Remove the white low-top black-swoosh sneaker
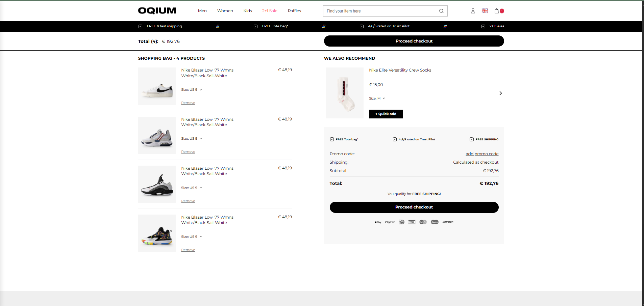Image resolution: width=644 pixels, height=306 pixels. tap(188, 103)
